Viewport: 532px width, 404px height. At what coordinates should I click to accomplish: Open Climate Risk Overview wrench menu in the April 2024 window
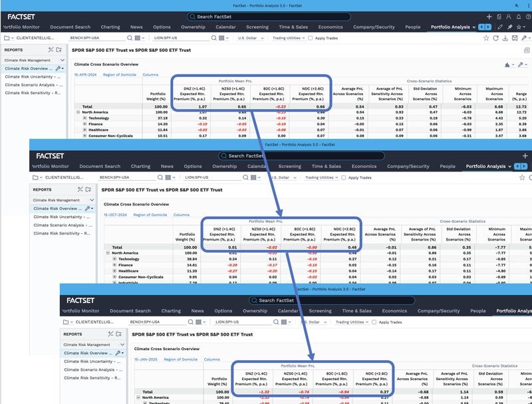point(60,68)
